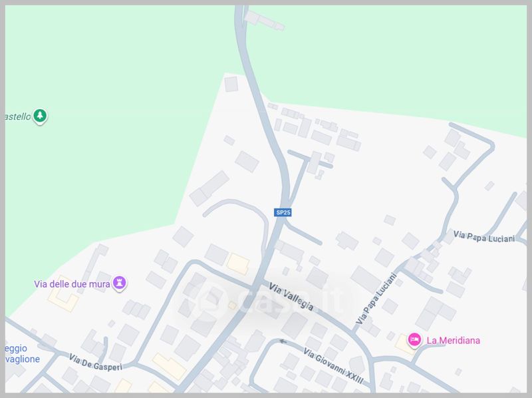Open the pink hotel bed icon
Image resolution: width=532 pixels, height=398 pixels.
pyautogui.click(x=414, y=339)
